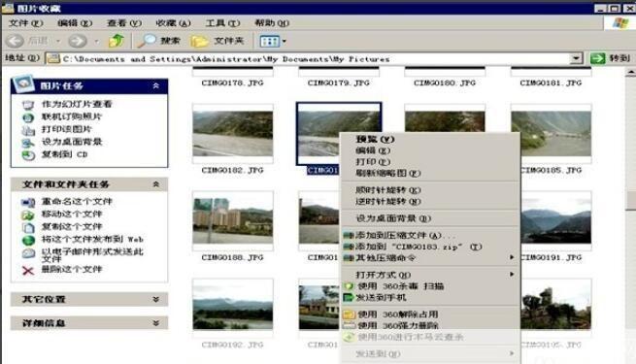636x364 pixels.
Task: Expand 打开方式(H) submenu
Action: [430, 275]
